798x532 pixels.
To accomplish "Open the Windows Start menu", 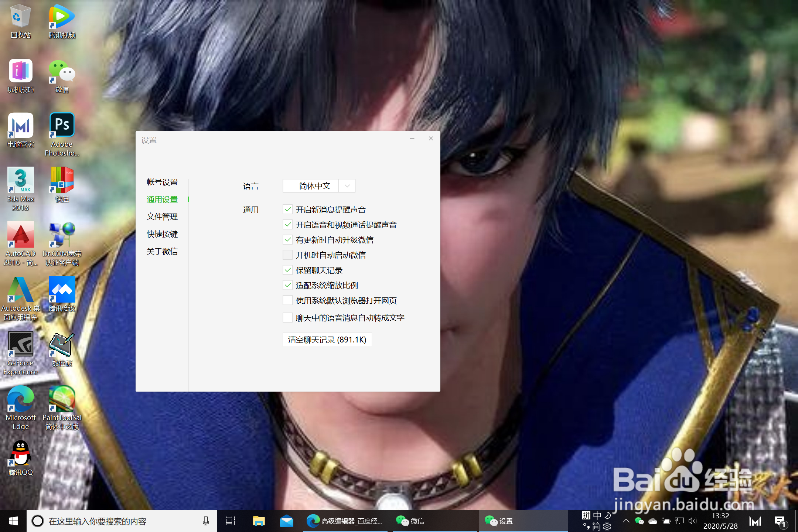I will [x=13, y=521].
